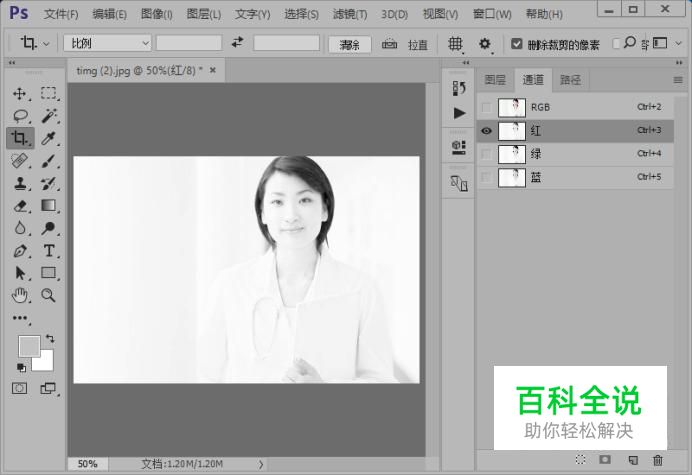This screenshot has width=692, height=475.
Task: Select the Healing Brush tool
Action: [20, 160]
